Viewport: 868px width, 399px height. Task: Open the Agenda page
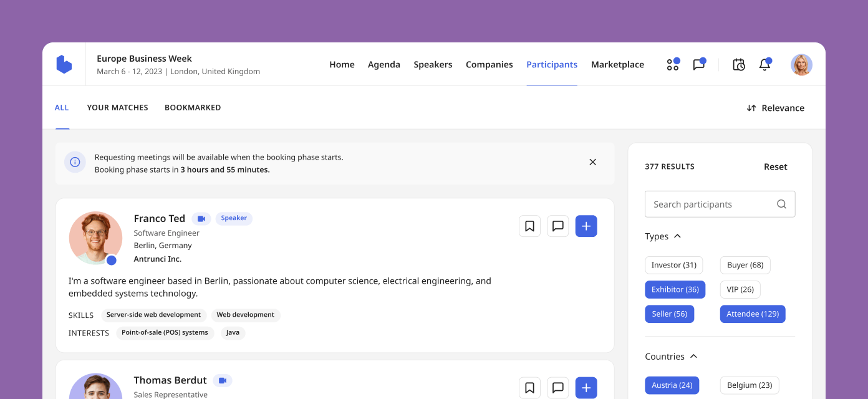tap(384, 64)
